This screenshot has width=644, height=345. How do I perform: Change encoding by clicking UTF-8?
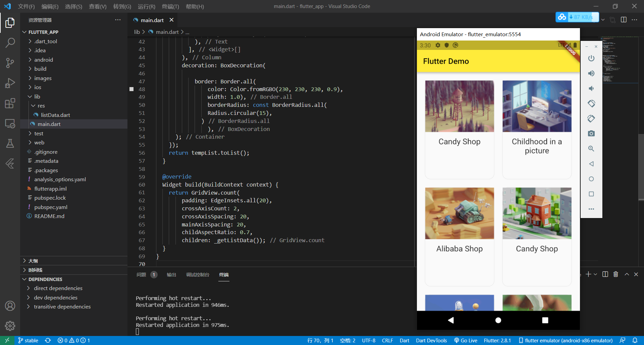368,340
